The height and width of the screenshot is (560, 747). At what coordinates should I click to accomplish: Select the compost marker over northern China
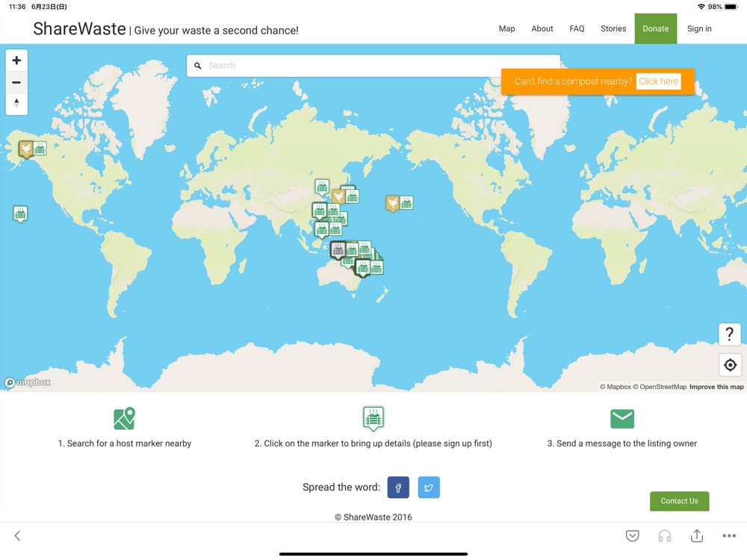[x=322, y=187]
